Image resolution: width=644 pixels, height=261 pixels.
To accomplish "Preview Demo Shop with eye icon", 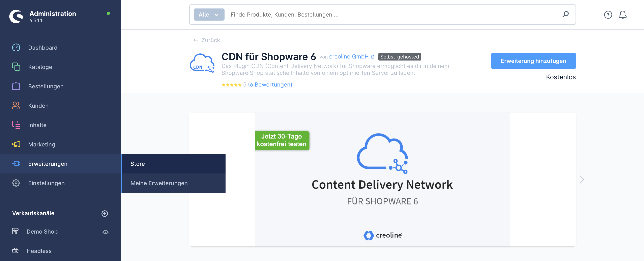I will pyautogui.click(x=106, y=232).
